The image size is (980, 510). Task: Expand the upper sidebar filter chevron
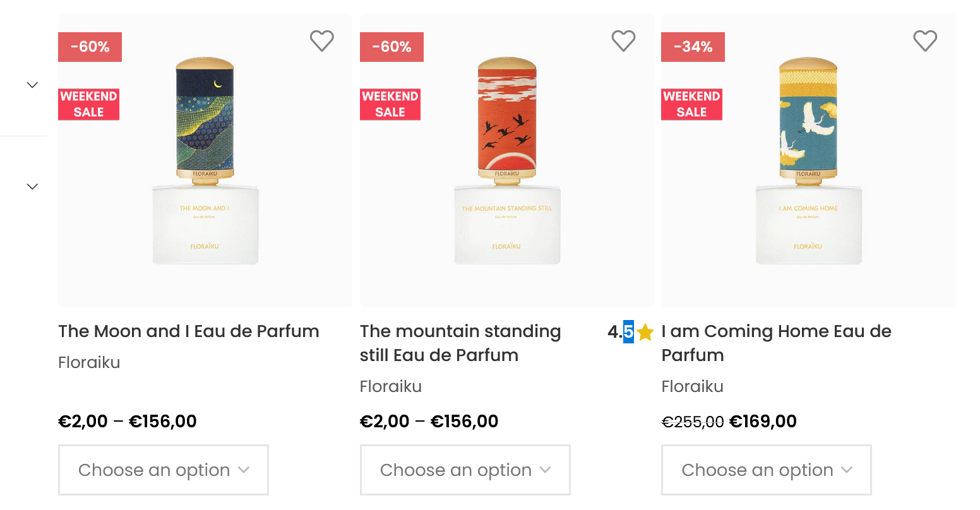pyautogui.click(x=32, y=85)
